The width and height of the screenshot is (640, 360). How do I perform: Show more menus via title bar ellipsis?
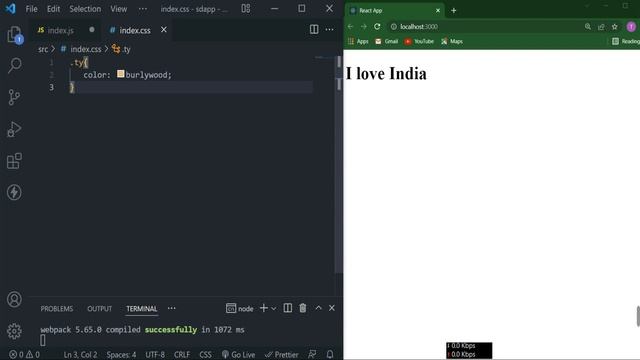[x=142, y=9]
